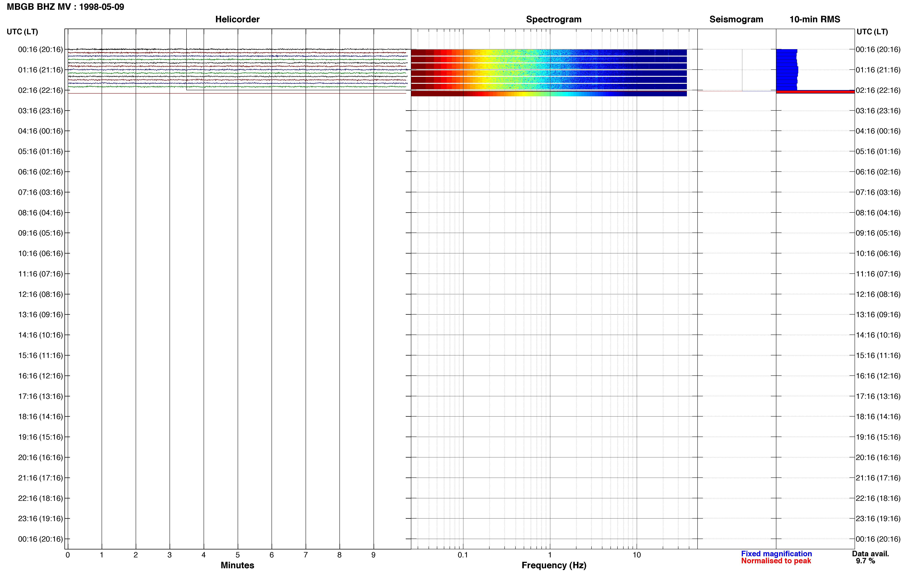This screenshot has width=924, height=578.
Task: Click left time label 15:16 (11:16)
Action: coord(40,356)
